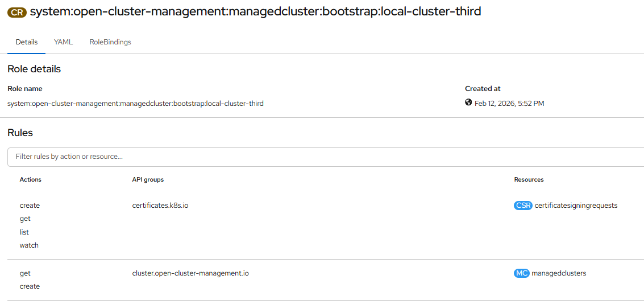
Task: Select the role name value under Role name
Action: 135,104
